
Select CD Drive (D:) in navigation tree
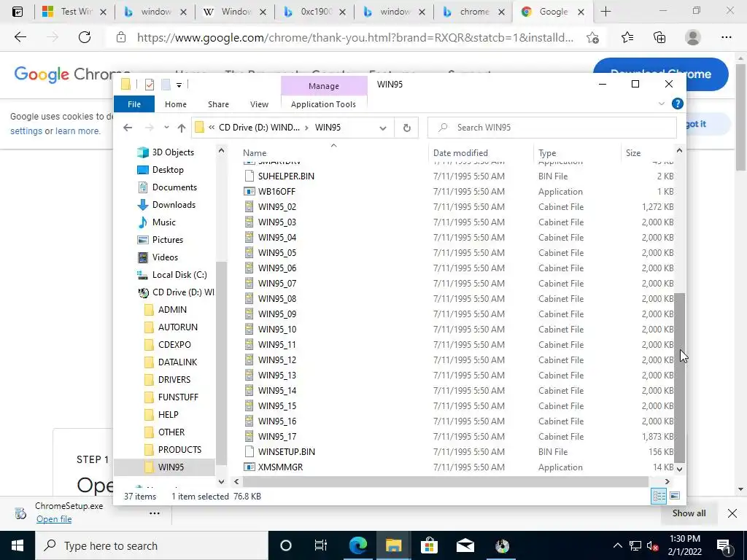[x=176, y=292]
